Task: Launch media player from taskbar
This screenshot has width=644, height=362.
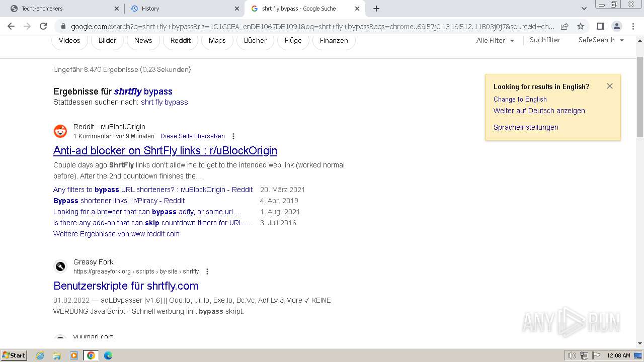Action: (x=74, y=355)
